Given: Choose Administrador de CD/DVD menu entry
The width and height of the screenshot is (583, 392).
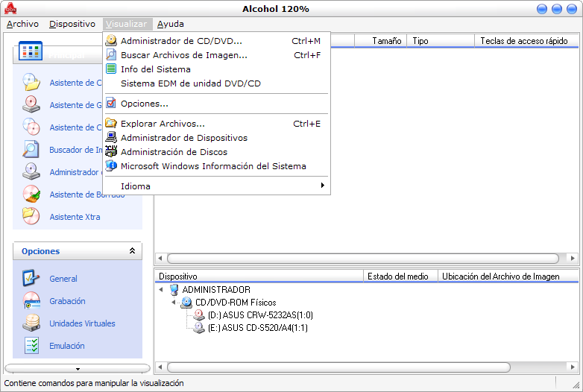Looking at the screenshot, I should click(x=181, y=41).
